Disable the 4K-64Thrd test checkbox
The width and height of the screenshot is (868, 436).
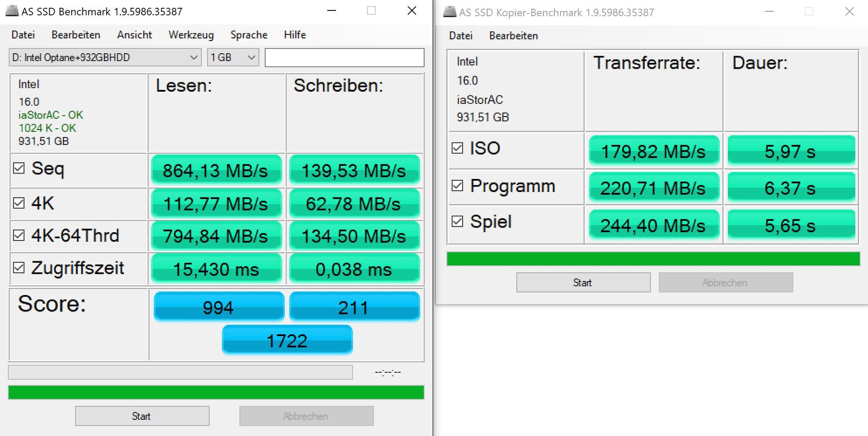(19, 235)
